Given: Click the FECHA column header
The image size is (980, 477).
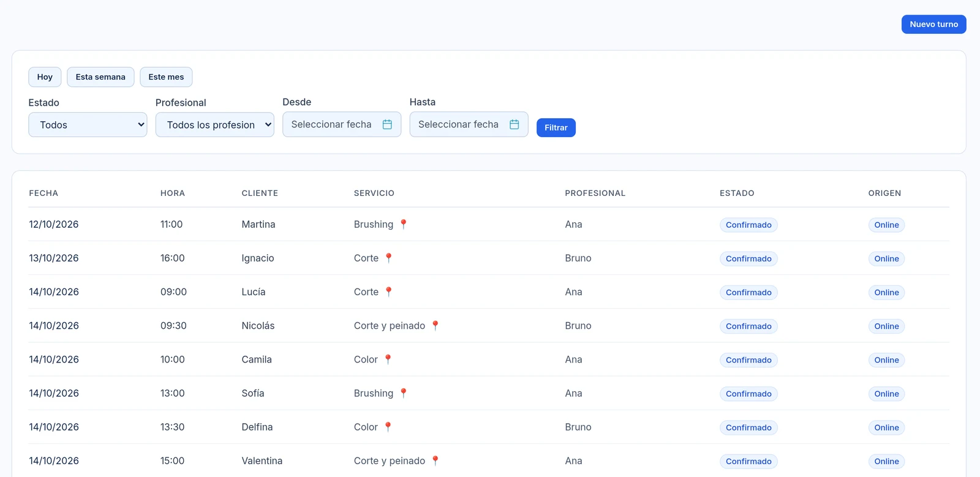Looking at the screenshot, I should point(43,193).
